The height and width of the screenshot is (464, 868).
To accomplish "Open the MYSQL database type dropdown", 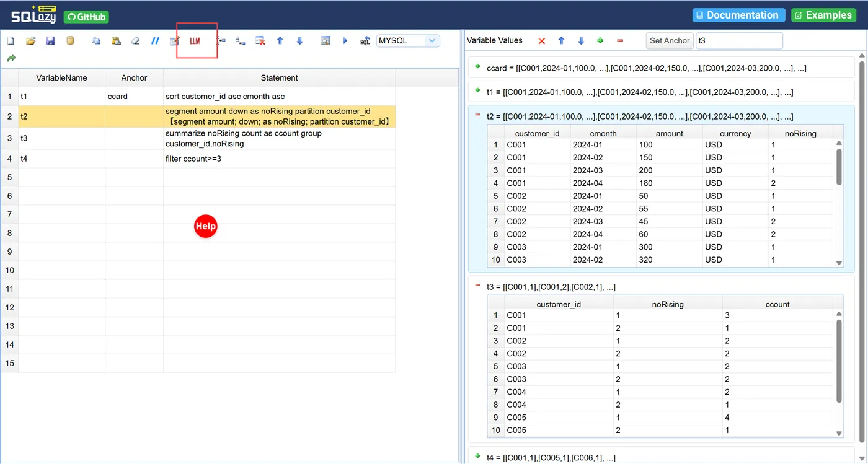I will click(408, 41).
